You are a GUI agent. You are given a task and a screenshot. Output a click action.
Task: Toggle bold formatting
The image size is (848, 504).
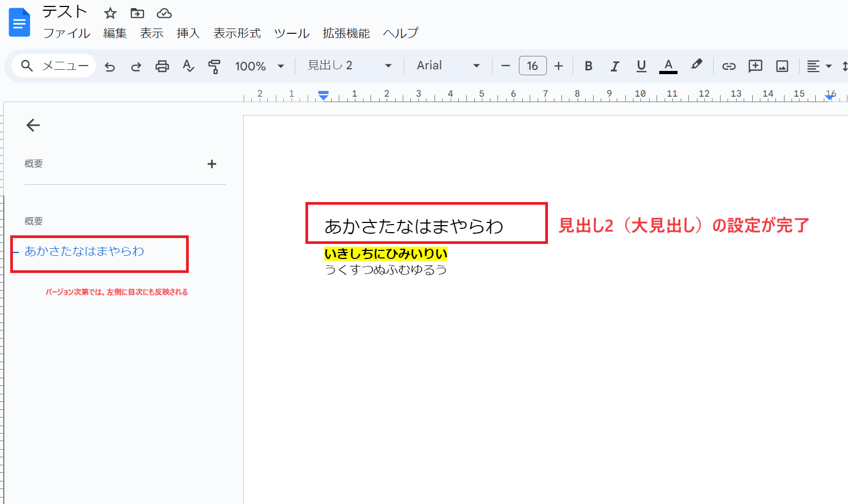[x=588, y=66]
